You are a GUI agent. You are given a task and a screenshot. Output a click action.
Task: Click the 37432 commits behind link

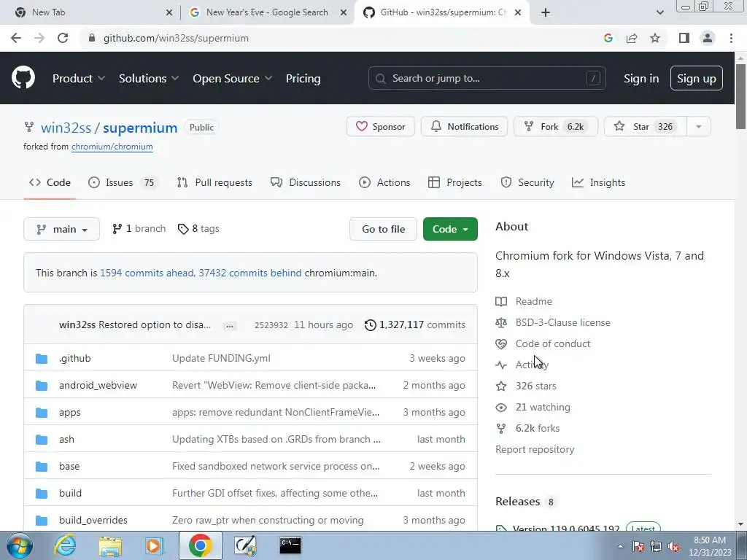tap(250, 273)
